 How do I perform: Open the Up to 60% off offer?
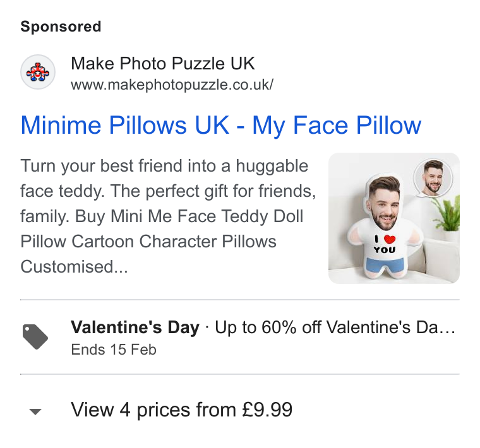pyautogui.click(x=335, y=327)
